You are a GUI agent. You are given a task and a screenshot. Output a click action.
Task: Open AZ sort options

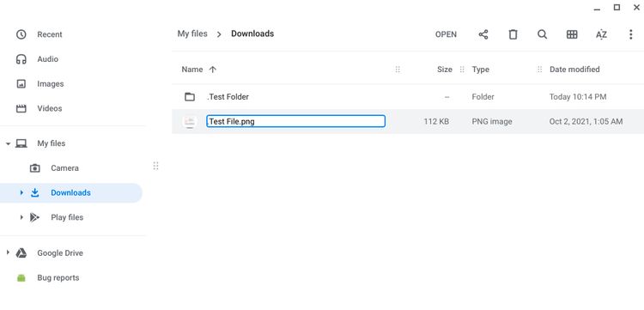(601, 34)
